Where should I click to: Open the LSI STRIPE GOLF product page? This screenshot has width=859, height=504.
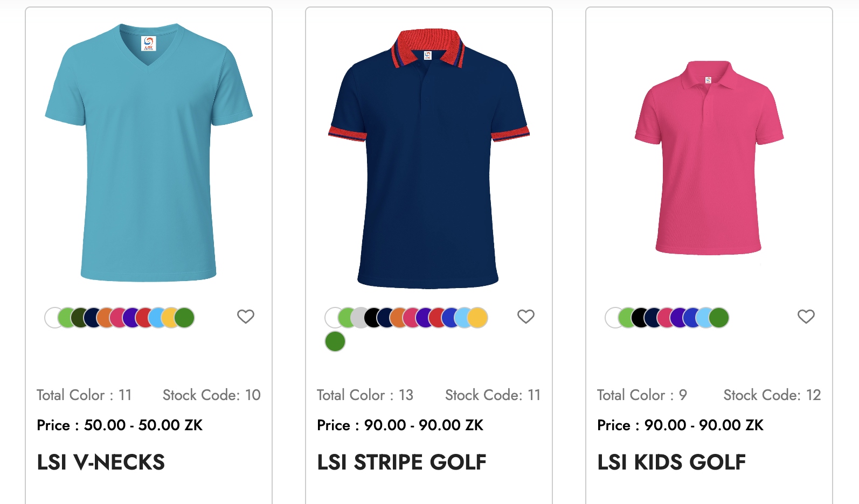[402, 462]
